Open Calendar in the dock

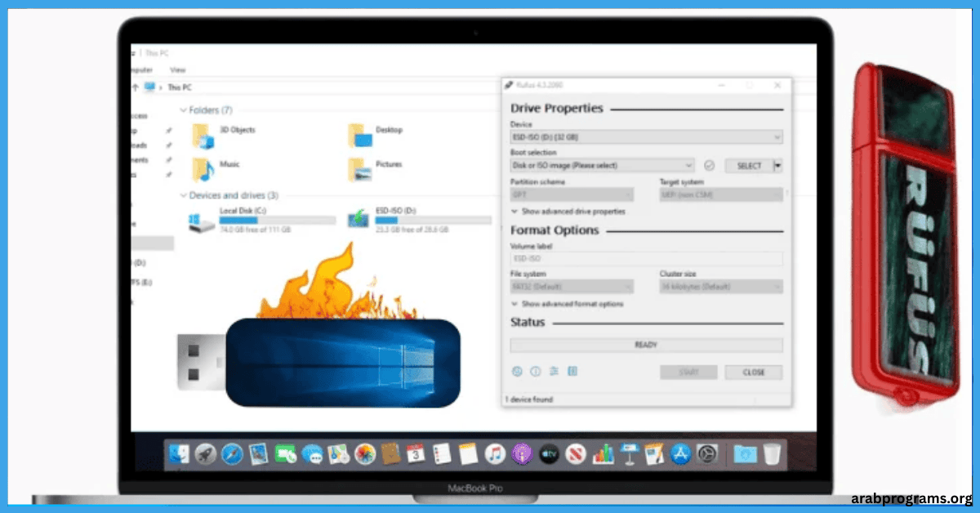[416, 454]
